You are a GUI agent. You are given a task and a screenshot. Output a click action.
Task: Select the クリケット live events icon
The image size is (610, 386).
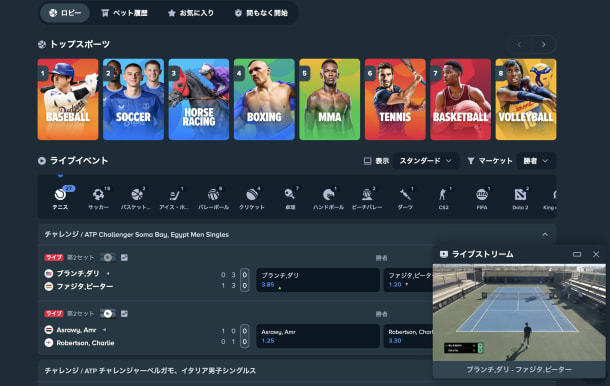click(252, 198)
